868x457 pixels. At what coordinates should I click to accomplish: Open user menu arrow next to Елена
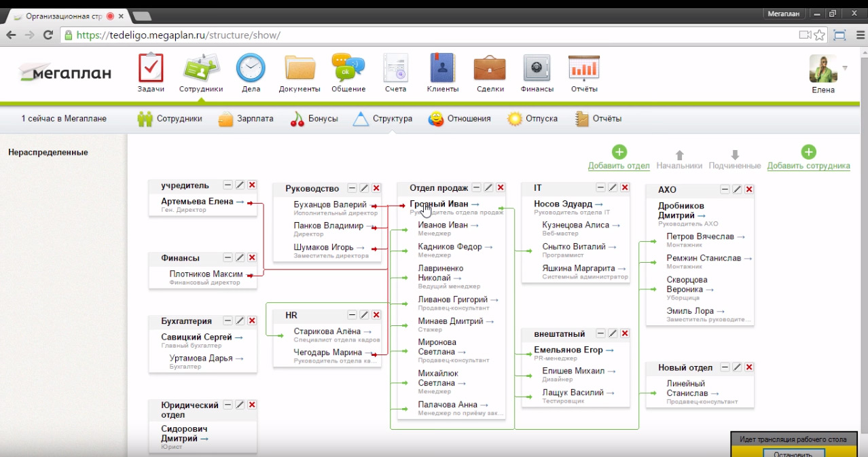point(845,68)
